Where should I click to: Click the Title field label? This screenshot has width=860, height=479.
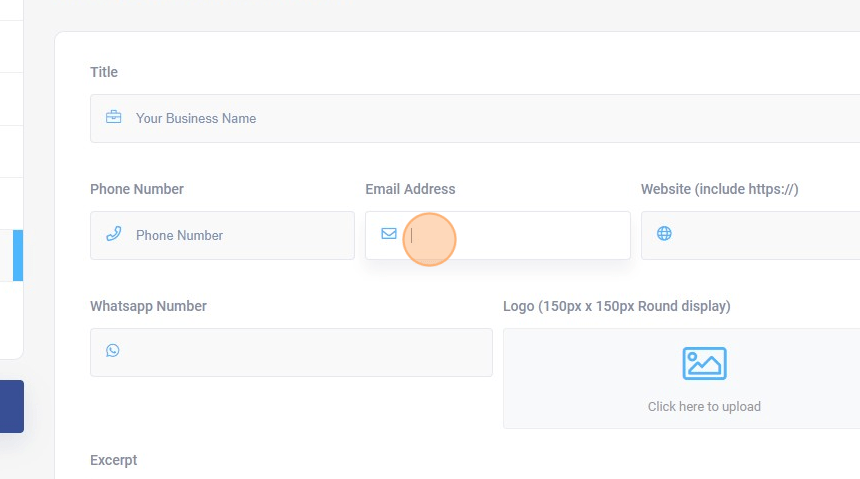click(104, 72)
